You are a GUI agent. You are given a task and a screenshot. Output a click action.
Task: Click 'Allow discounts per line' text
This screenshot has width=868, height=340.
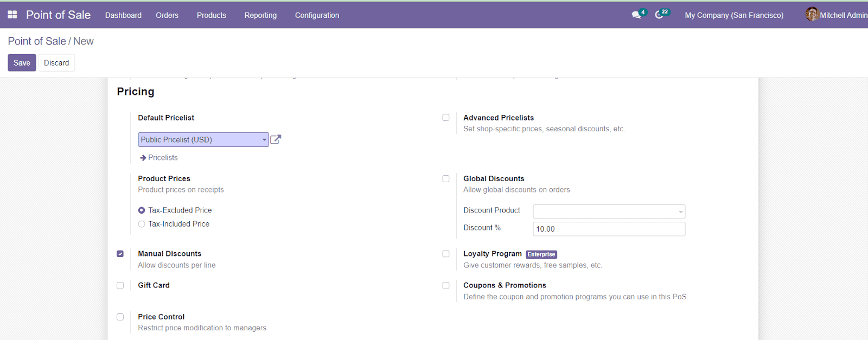pyautogui.click(x=177, y=265)
